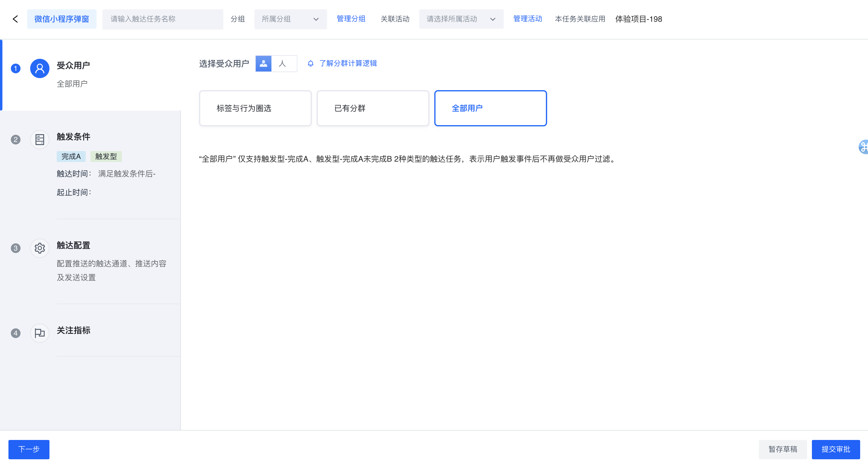Click the focus metrics flag icon

pyautogui.click(x=40, y=333)
